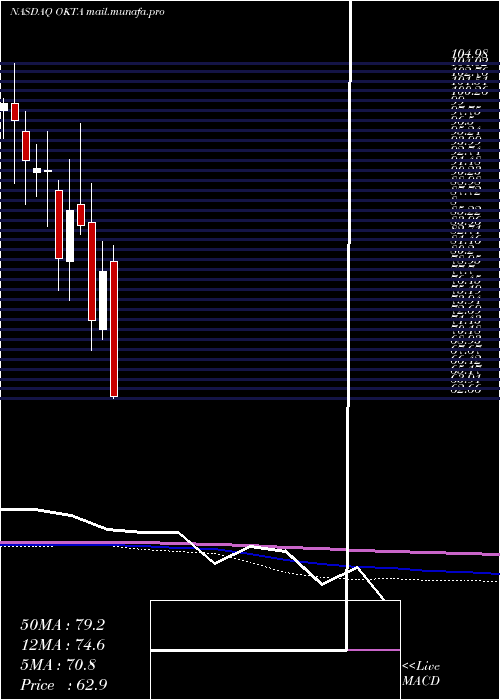Click the Price : 62.9 readout
This screenshot has width=500, height=700.
click(x=63, y=685)
